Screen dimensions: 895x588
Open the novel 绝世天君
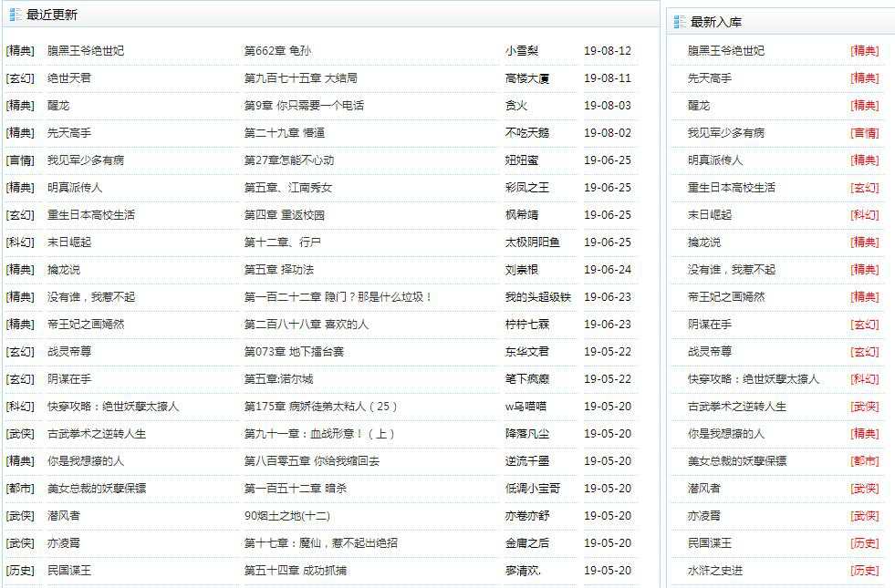(69, 78)
